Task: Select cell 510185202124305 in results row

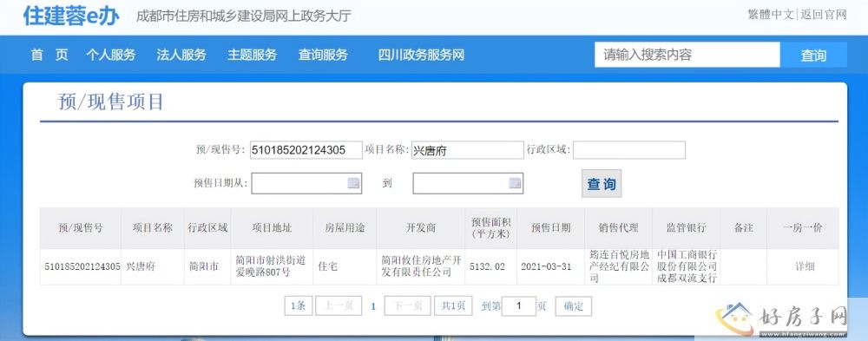Action: [x=82, y=266]
